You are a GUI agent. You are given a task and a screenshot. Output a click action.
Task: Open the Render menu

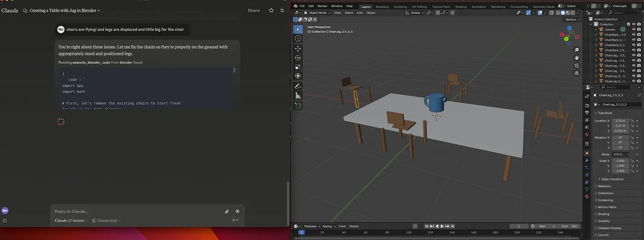click(322, 6)
